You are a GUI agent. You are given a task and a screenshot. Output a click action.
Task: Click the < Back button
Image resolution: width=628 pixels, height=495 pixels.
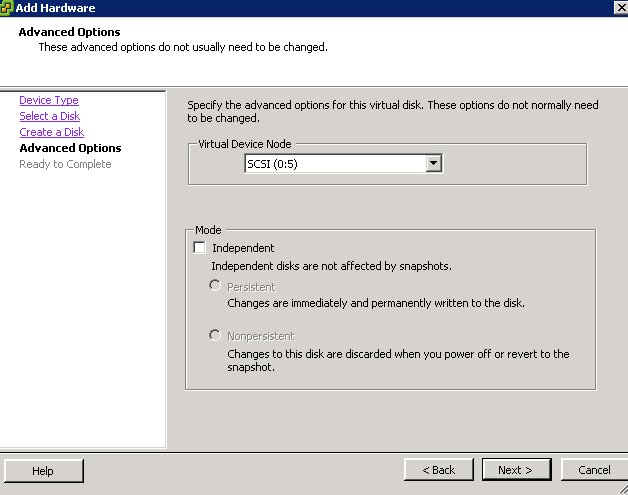tap(438, 470)
